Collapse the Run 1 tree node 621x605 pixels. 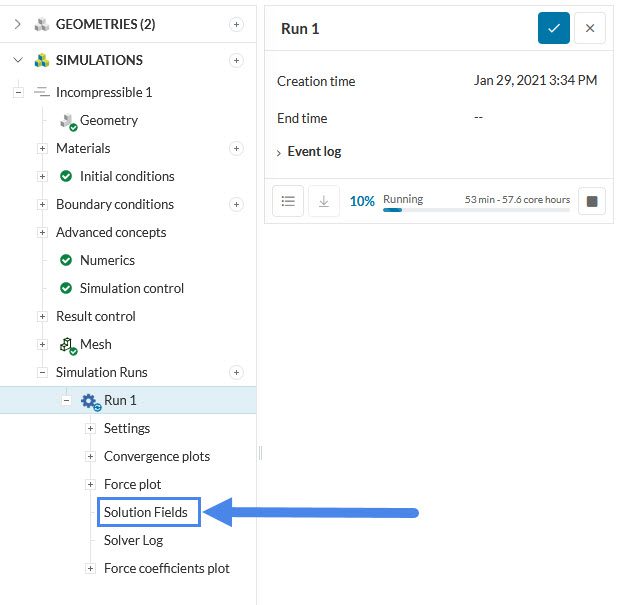[66, 400]
